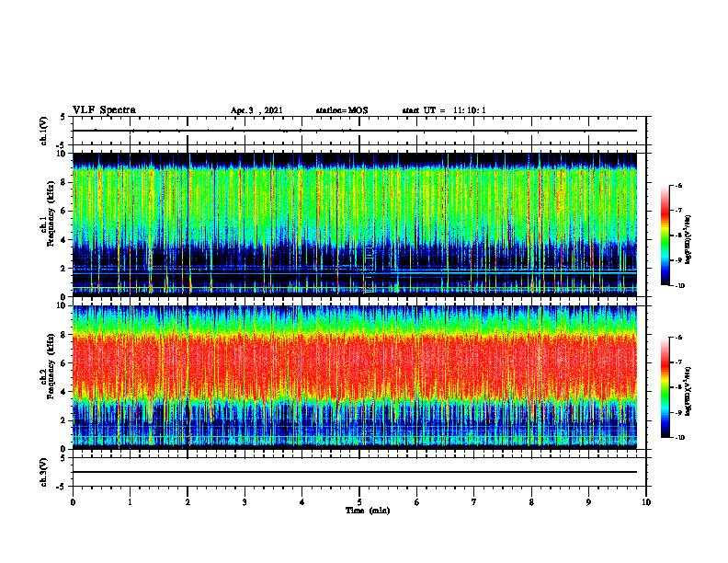This screenshot has height=563, width=728.
Task: Click the "6" kHz tick of ch.2 spectrogram
Action: (63, 363)
